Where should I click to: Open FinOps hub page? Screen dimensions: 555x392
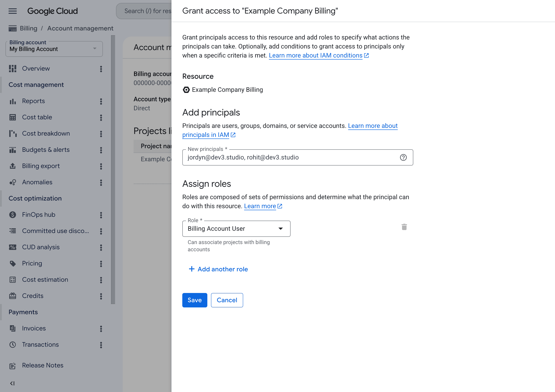[39, 215]
